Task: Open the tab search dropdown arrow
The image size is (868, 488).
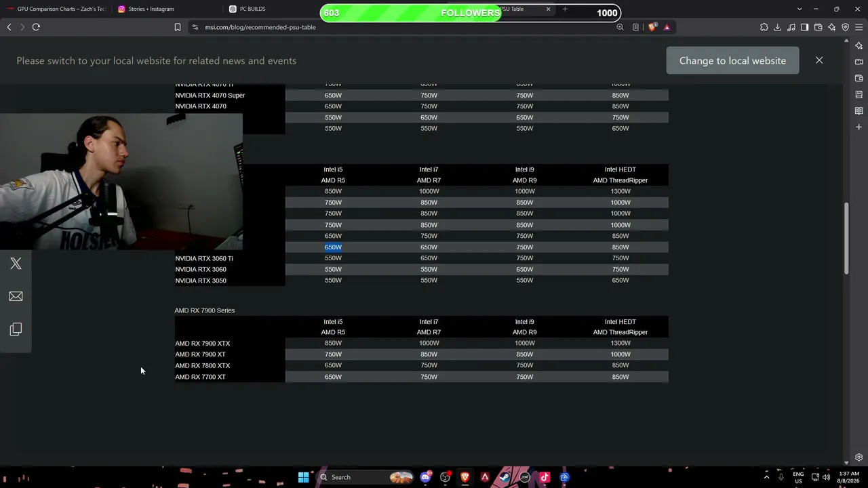Action: pos(800,9)
